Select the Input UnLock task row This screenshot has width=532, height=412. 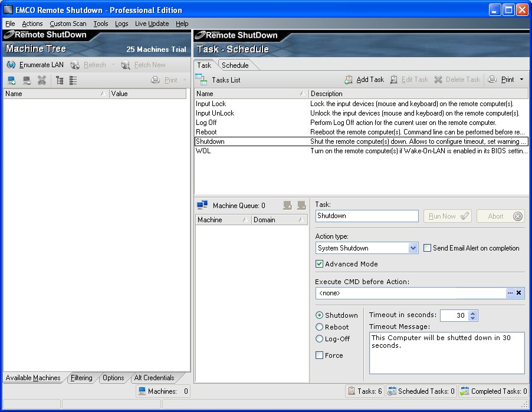point(362,113)
